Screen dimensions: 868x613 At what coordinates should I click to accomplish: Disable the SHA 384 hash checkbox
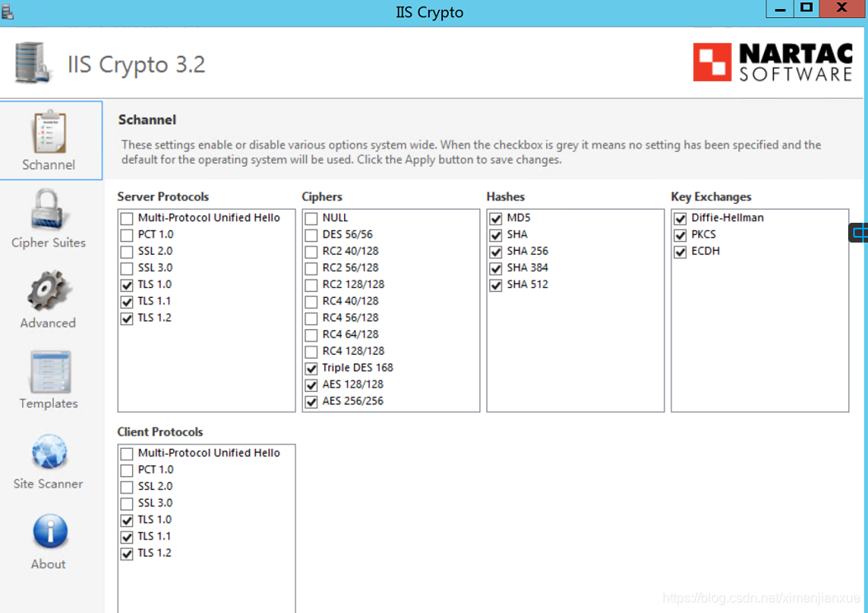[495, 268]
